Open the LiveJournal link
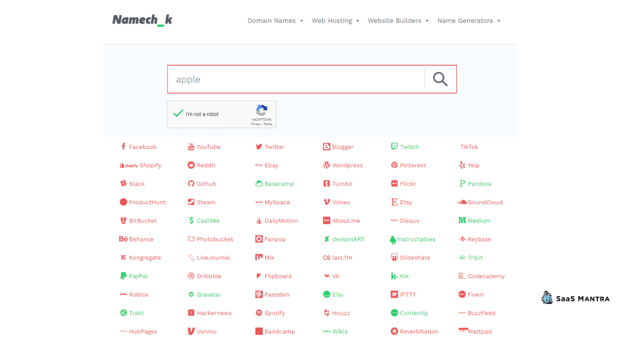The width and height of the screenshot is (644, 338). (x=209, y=258)
